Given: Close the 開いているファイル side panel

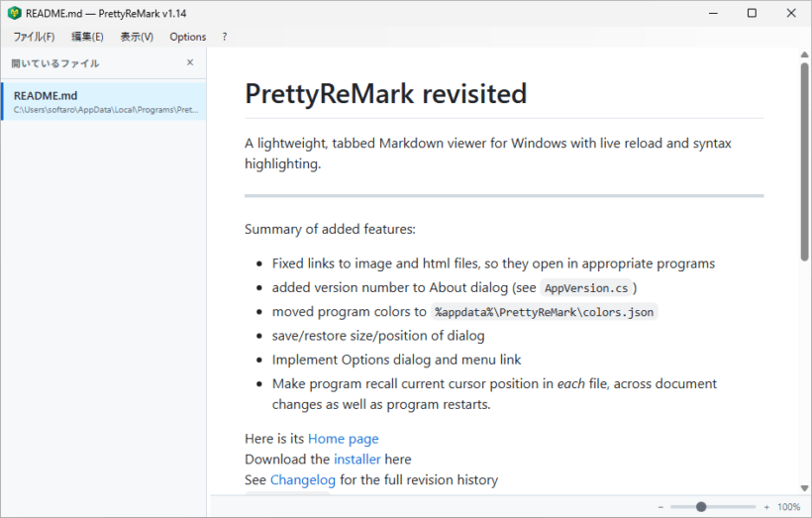Looking at the screenshot, I should pyautogui.click(x=190, y=62).
